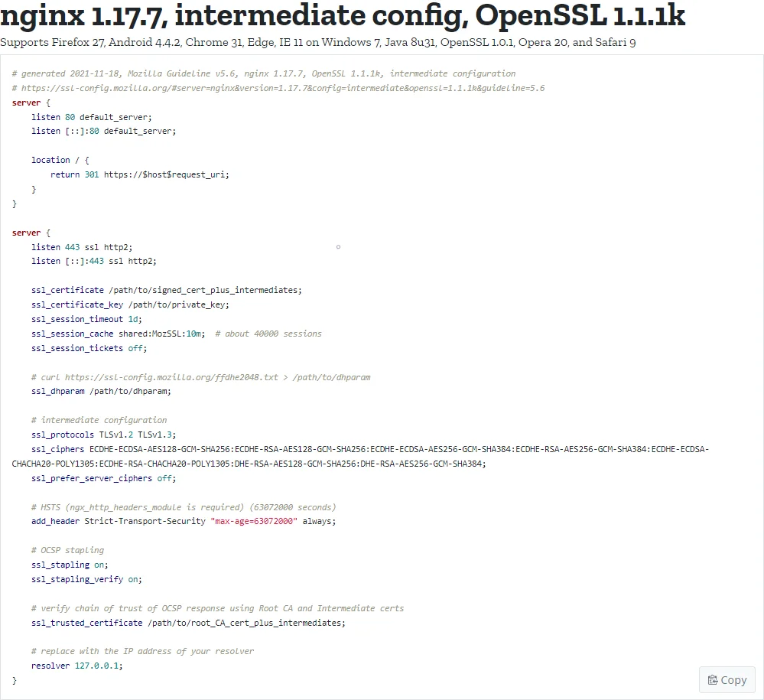Click 'ssl_session_timeout 1d;' line

[x=86, y=319]
